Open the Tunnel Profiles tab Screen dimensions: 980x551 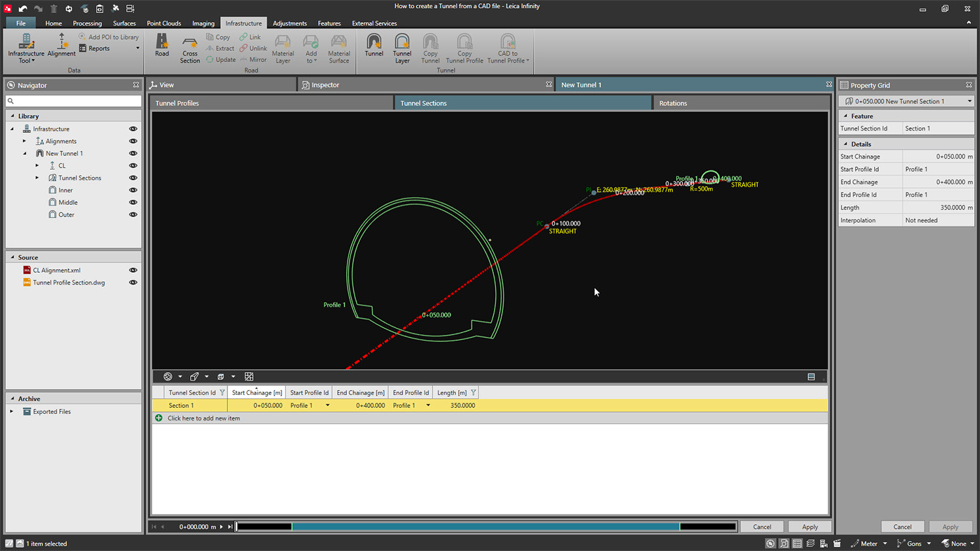(177, 103)
